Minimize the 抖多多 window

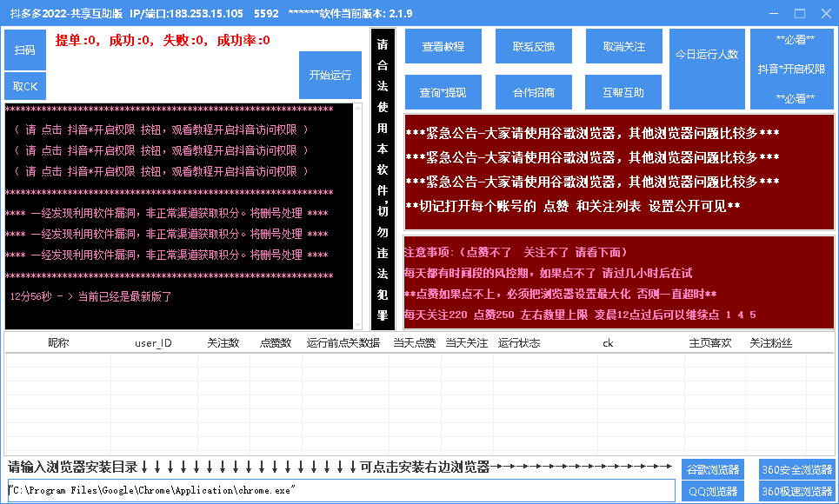pos(774,13)
